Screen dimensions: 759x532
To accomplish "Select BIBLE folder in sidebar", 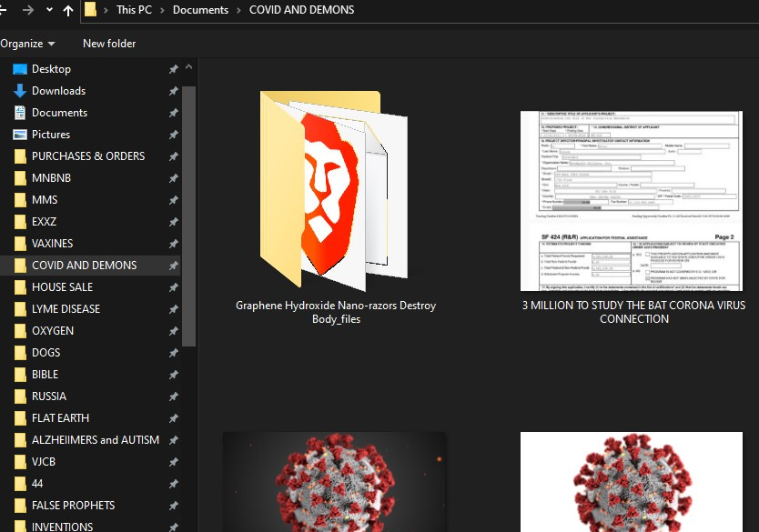I will pyautogui.click(x=90, y=375).
